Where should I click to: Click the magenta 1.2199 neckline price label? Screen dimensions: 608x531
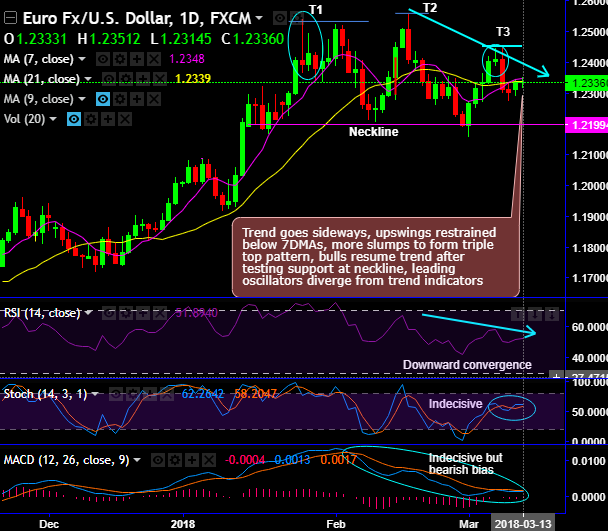[x=586, y=125]
